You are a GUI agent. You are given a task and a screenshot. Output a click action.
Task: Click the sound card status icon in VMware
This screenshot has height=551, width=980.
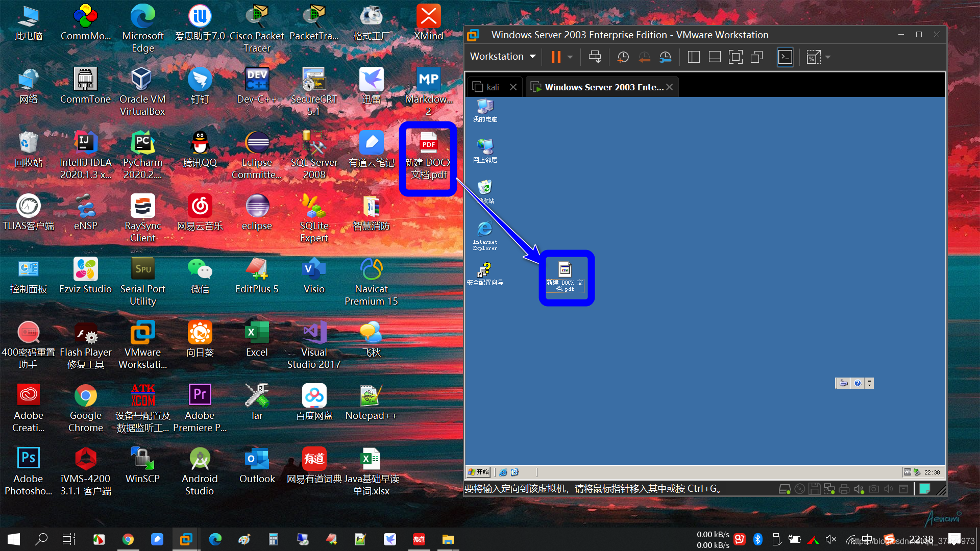(x=859, y=489)
